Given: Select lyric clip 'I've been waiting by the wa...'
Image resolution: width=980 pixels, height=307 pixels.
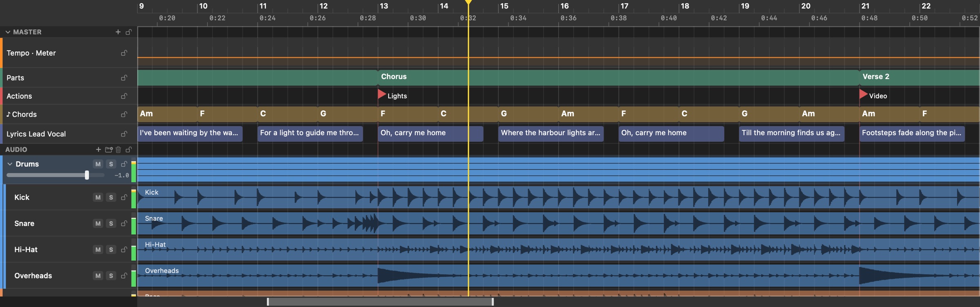Looking at the screenshot, I should pyautogui.click(x=190, y=133).
